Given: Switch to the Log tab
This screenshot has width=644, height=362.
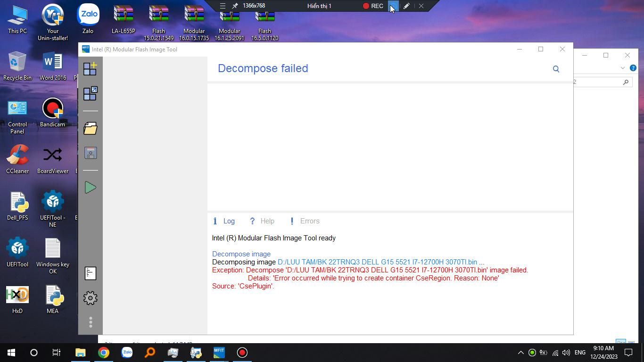Looking at the screenshot, I should click(224, 221).
